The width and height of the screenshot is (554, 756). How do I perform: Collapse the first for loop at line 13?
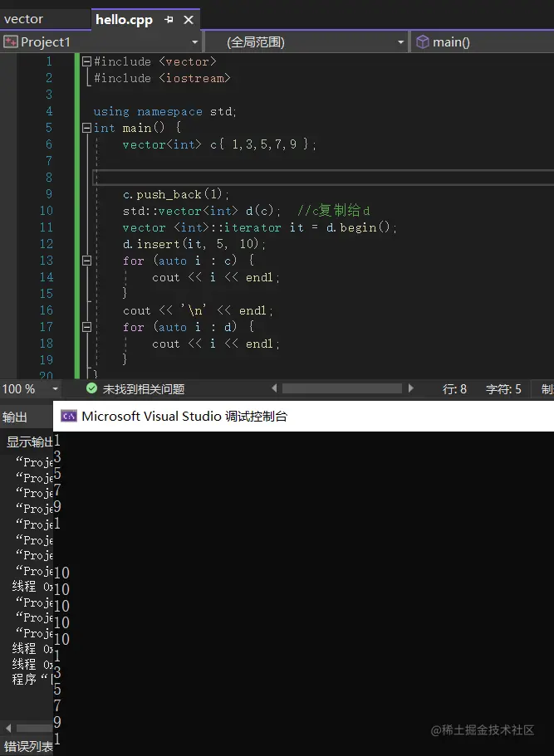(x=87, y=261)
